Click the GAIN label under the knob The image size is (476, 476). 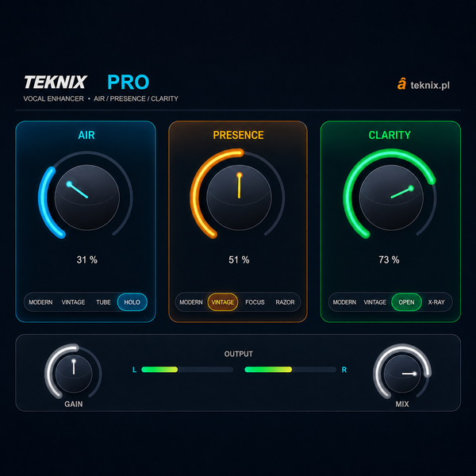74,404
